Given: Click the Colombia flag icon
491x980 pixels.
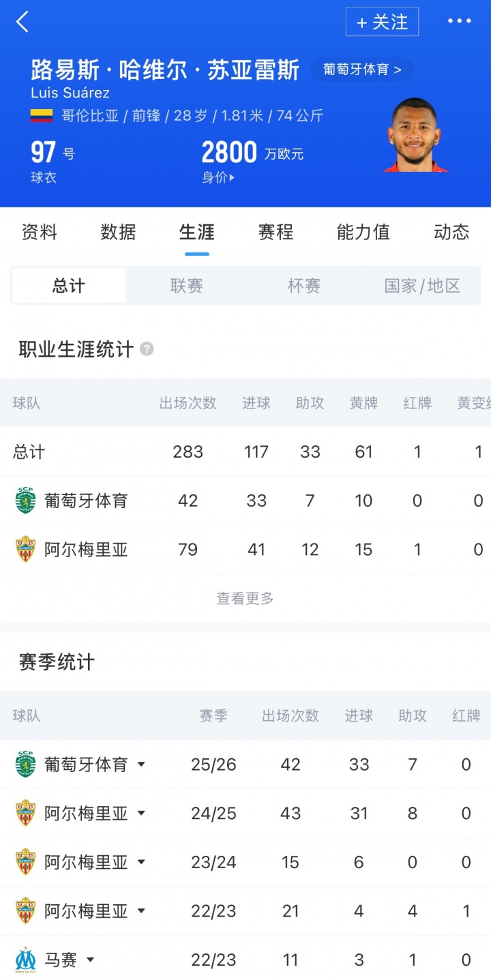Looking at the screenshot, I should click(42, 116).
